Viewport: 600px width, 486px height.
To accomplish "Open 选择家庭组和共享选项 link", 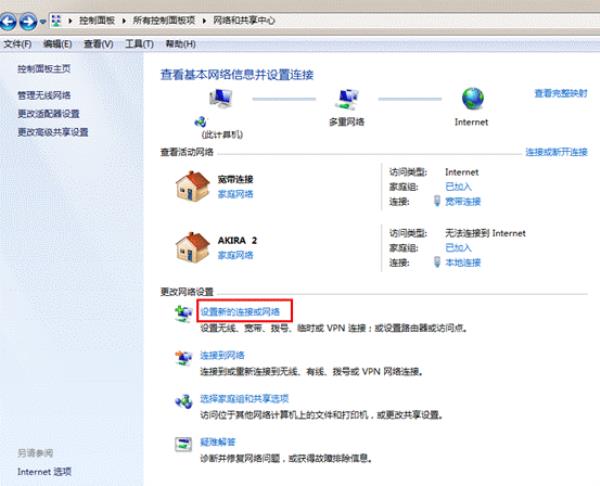I will pos(244,399).
